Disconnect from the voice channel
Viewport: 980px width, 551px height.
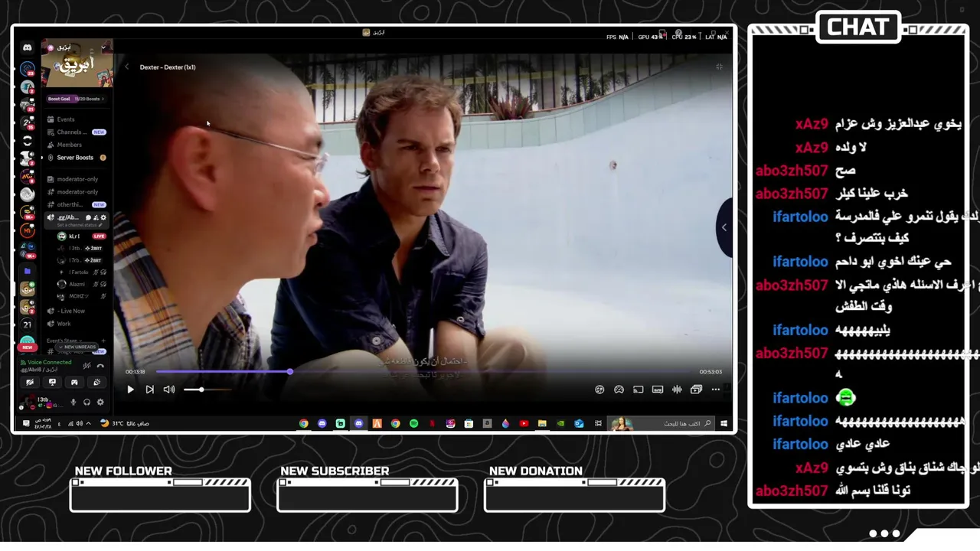100,365
